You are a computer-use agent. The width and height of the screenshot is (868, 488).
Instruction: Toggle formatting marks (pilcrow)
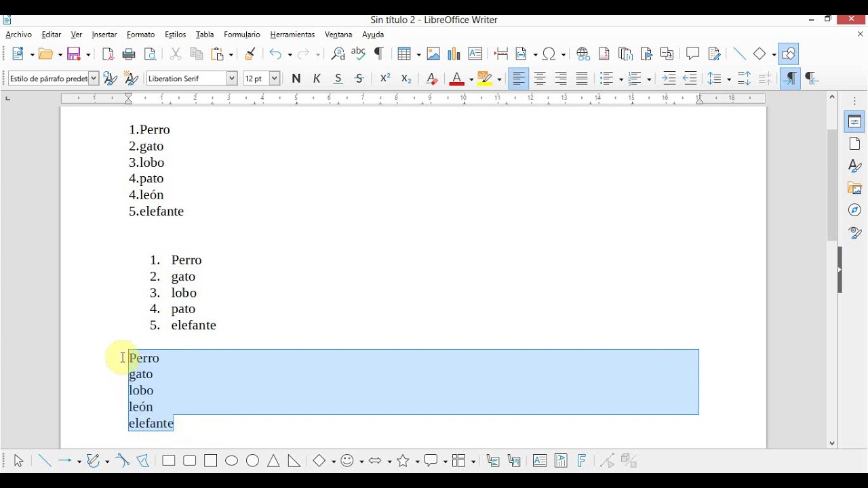[379, 54]
